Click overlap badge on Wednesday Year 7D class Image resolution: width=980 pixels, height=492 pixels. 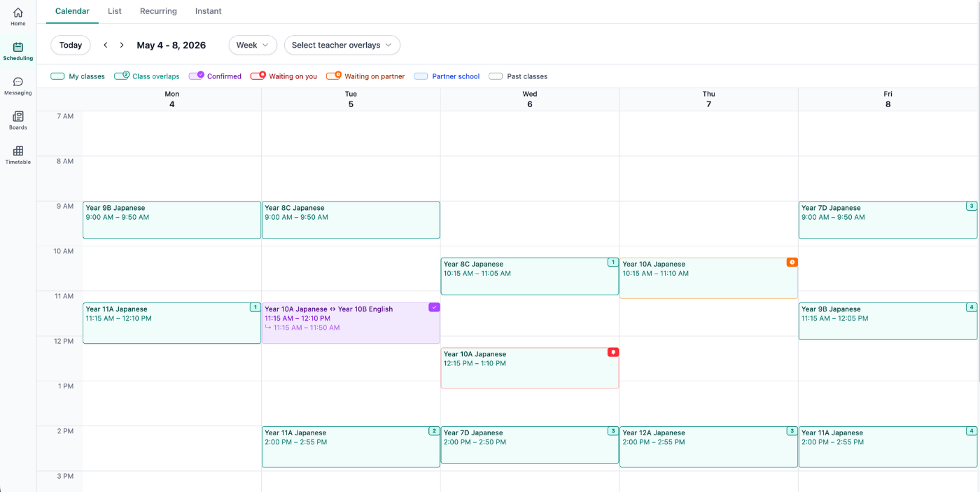(613, 431)
